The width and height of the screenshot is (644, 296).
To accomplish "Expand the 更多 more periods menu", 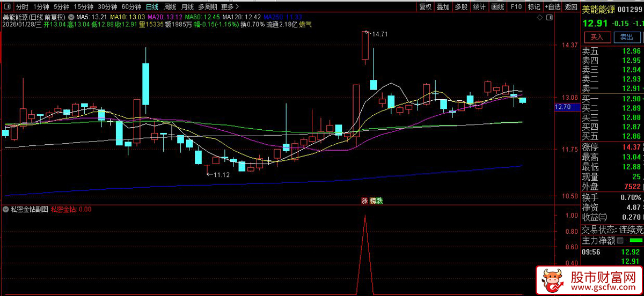I will (x=229, y=7).
